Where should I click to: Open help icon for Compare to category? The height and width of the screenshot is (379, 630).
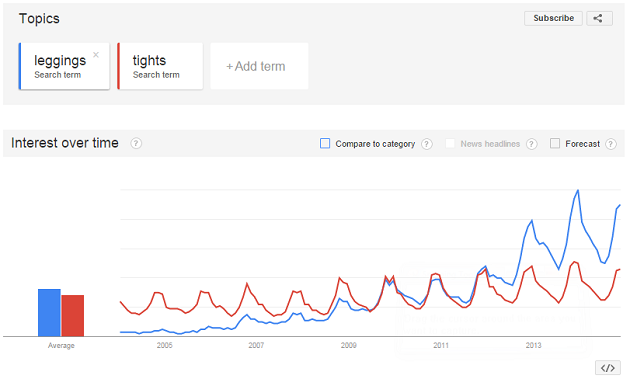coord(427,144)
